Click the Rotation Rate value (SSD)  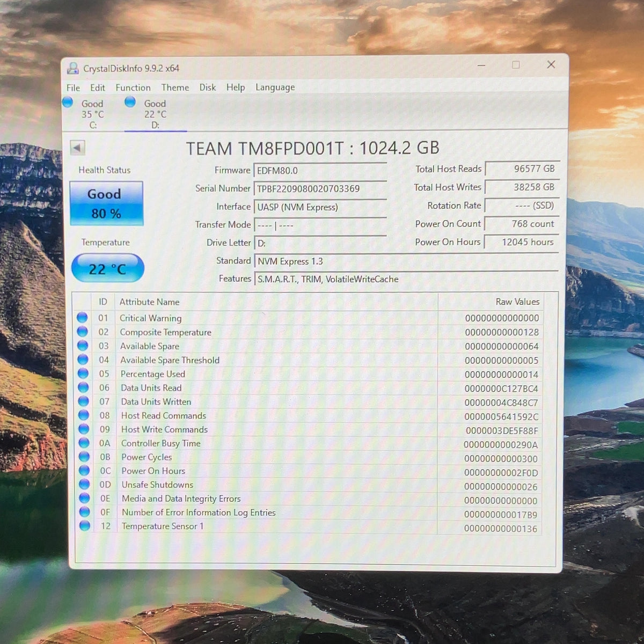click(x=522, y=206)
